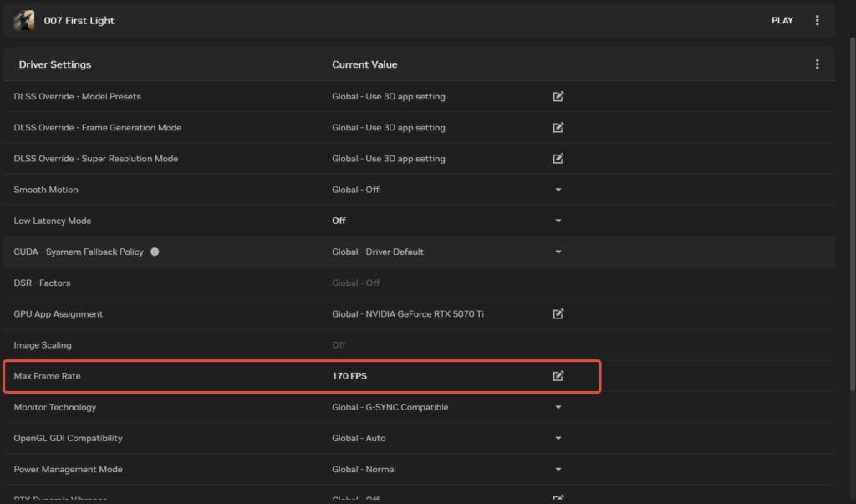Click the vertical scrollbar on the right

[x=852, y=213]
